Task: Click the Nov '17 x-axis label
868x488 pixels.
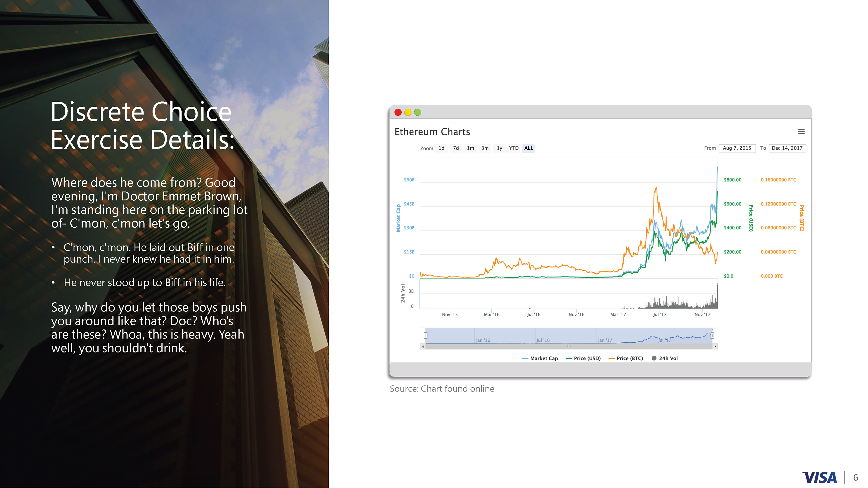Action: (702, 314)
